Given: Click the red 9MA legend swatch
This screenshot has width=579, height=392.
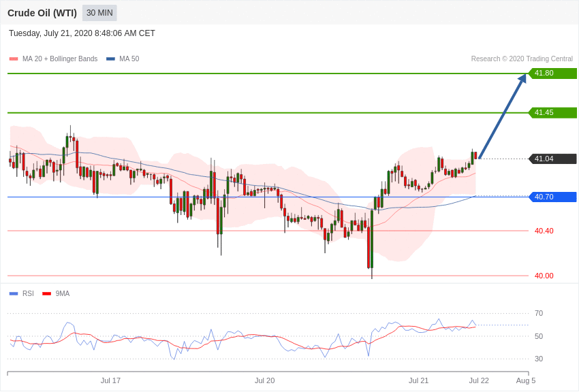Looking at the screenshot, I should (x=46, y=294).
